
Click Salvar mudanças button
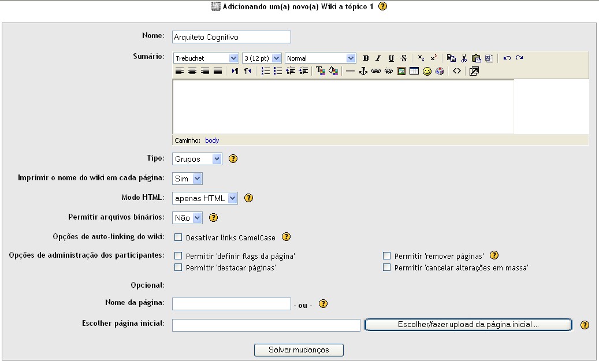click(x=299, y=350)
